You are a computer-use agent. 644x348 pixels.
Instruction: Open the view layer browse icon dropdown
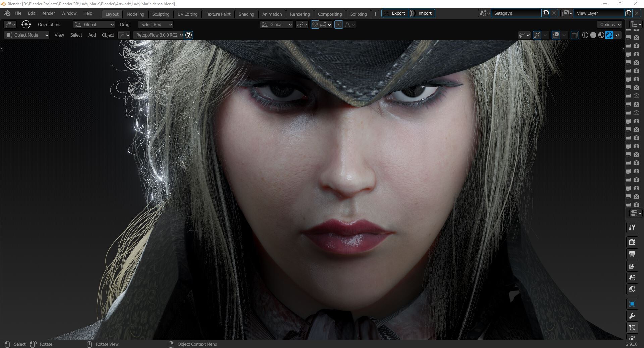coord(567,13)
